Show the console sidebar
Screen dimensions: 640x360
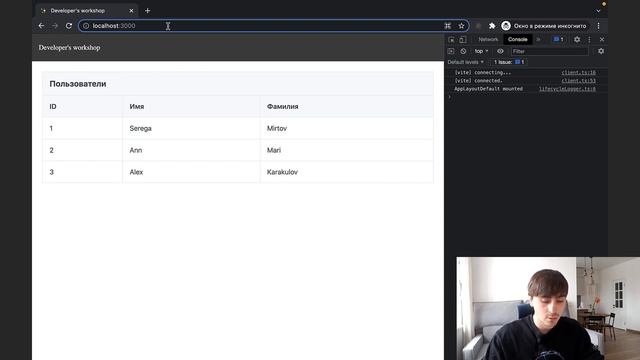[x=451, y=51]
